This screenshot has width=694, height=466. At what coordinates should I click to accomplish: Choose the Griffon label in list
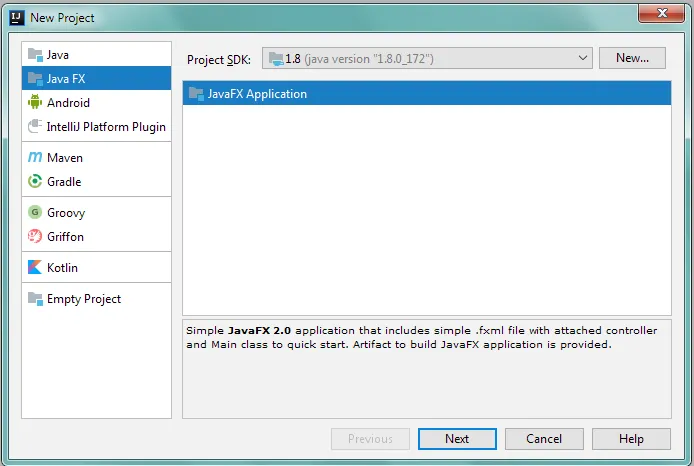(65, 237)
